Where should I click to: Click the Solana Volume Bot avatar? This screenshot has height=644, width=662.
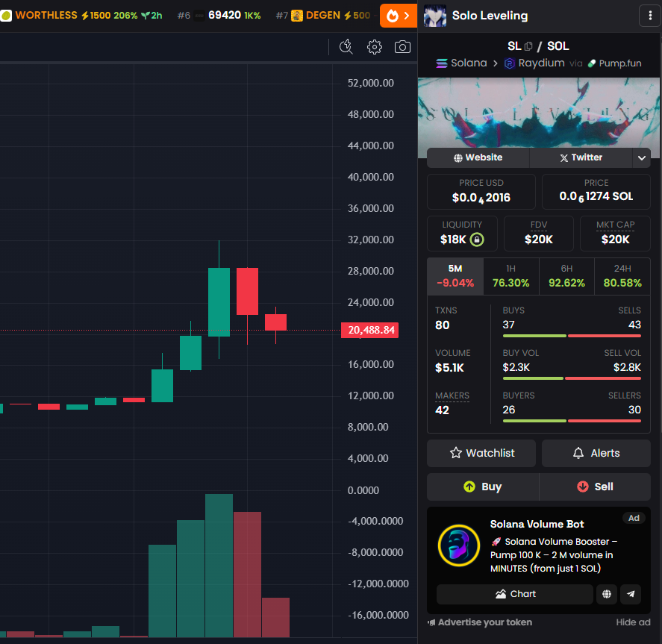coord(459,545)
